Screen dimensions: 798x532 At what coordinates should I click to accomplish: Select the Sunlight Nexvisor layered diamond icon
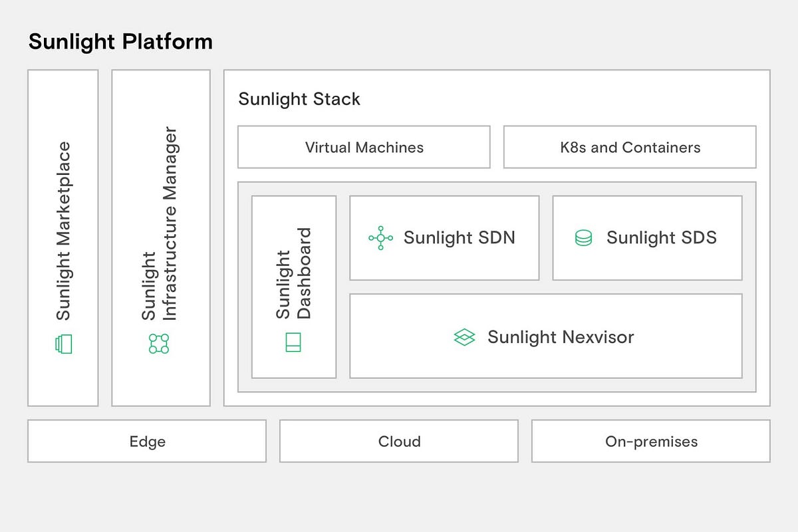tap(465, 337)
